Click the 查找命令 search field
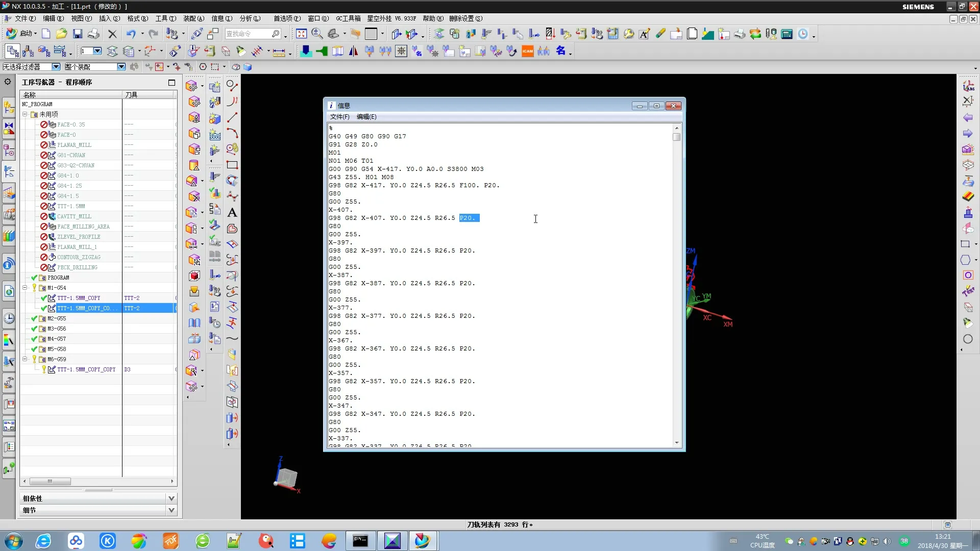The image size is (980, 551). 248,34
